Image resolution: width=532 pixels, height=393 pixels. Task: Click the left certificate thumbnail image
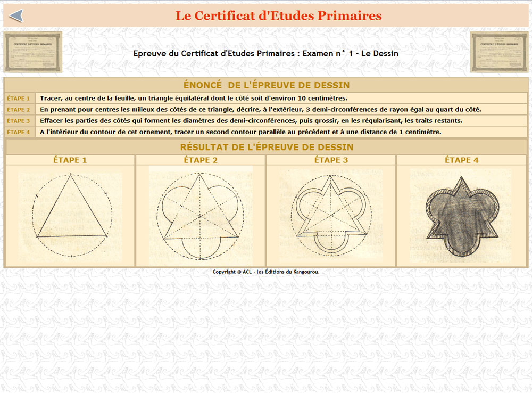coord(33,52)
